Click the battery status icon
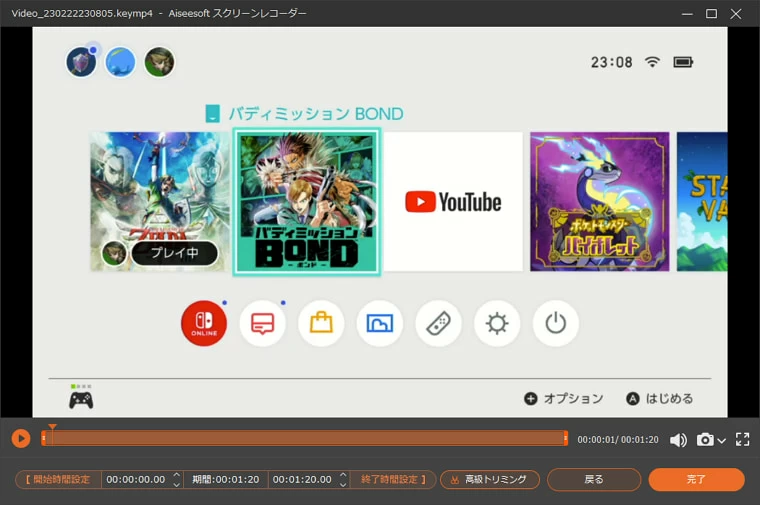Screen dimensions: 760x505 [683, 62]
